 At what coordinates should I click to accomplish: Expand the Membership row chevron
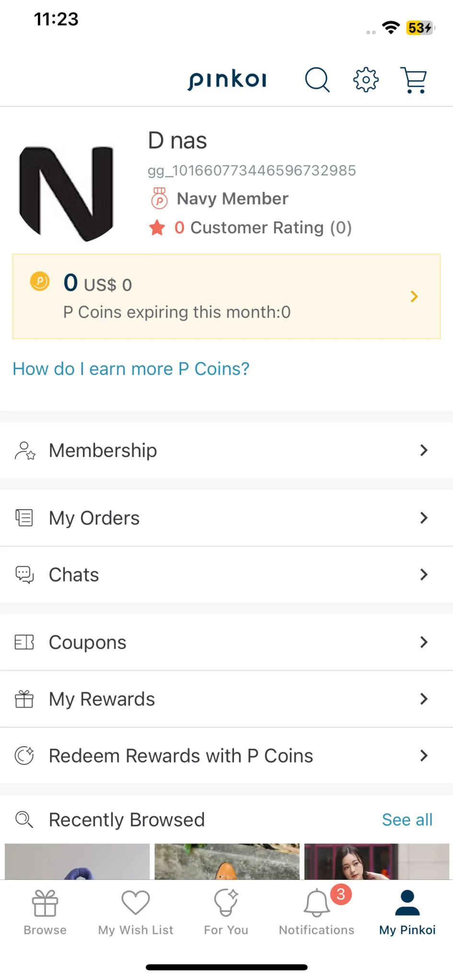tap(424, 450)
